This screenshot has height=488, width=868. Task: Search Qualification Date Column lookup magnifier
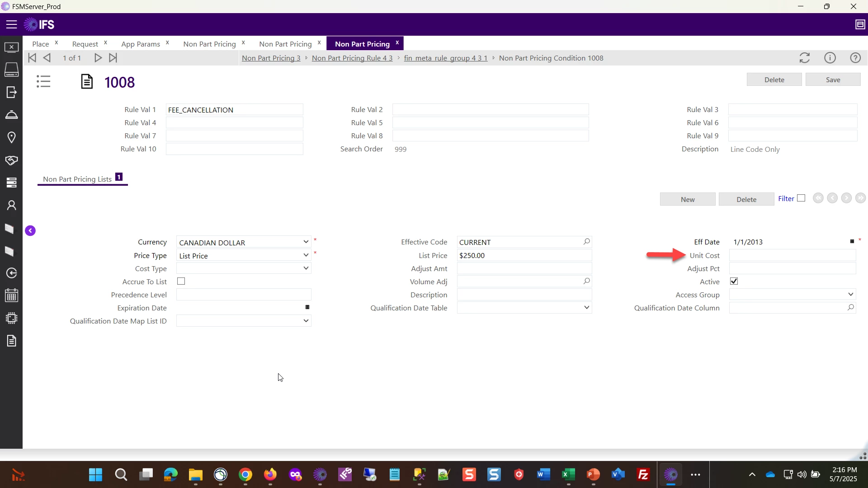tap(850, 308)
